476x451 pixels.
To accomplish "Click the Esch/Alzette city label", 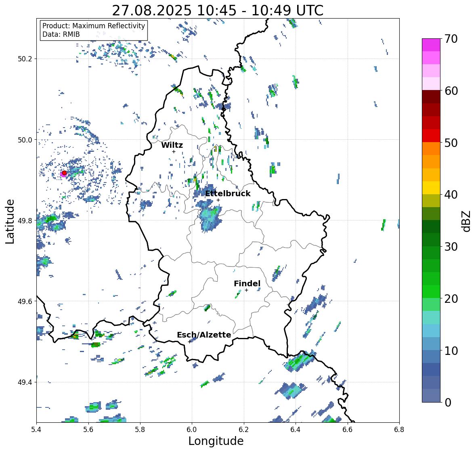I will click(204, 335).
